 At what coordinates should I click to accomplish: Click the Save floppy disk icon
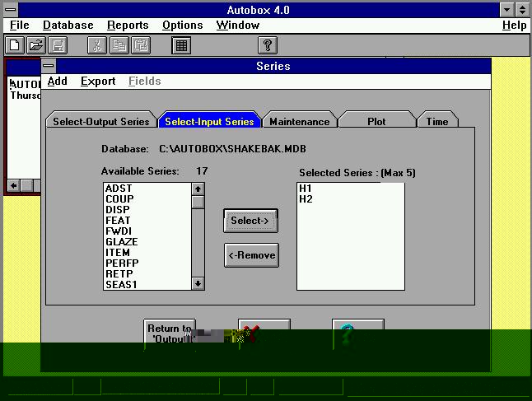coord(58,45)
